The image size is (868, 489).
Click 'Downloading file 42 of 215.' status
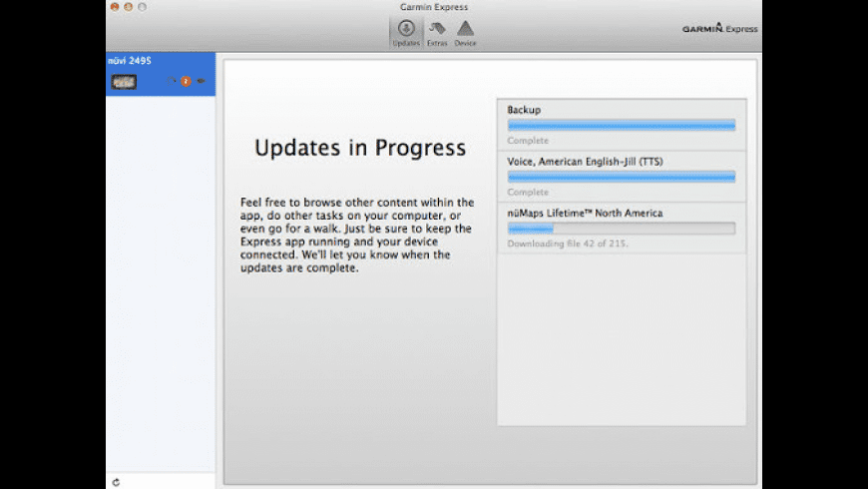point(568,244)
